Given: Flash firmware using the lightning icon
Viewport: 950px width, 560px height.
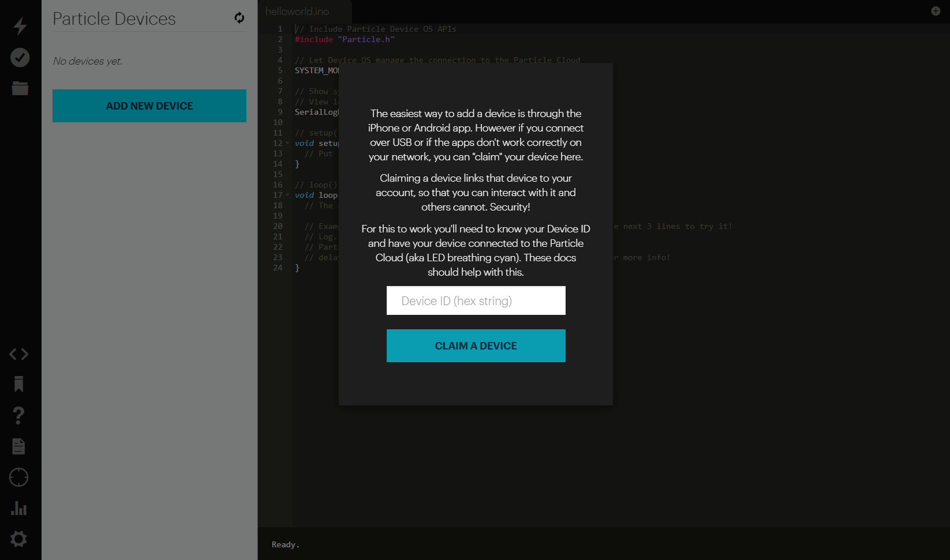Looking at the screenshot, I should (19, 27).
